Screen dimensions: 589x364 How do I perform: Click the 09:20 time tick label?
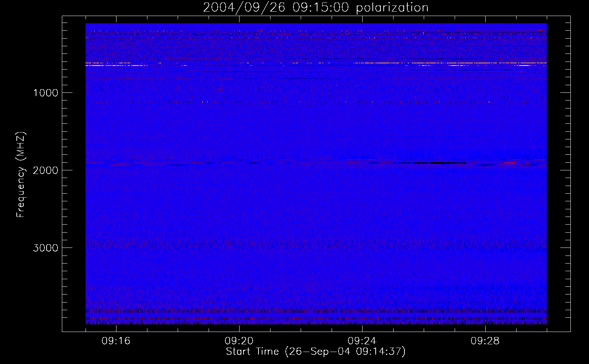tap(239, 341)
